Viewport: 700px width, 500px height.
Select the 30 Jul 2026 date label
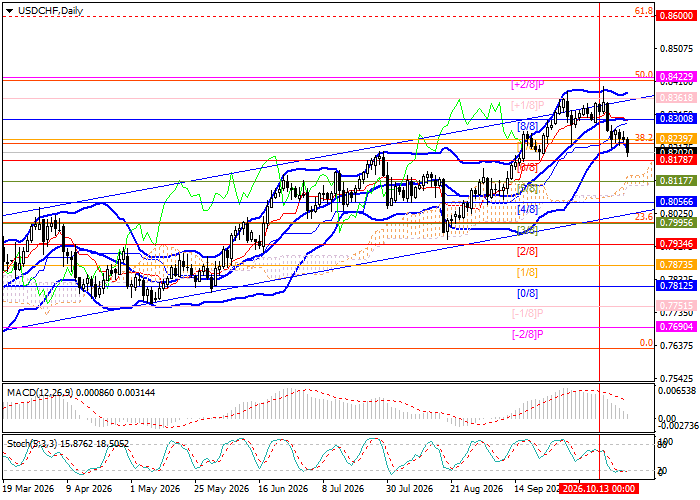coord(409,489)
